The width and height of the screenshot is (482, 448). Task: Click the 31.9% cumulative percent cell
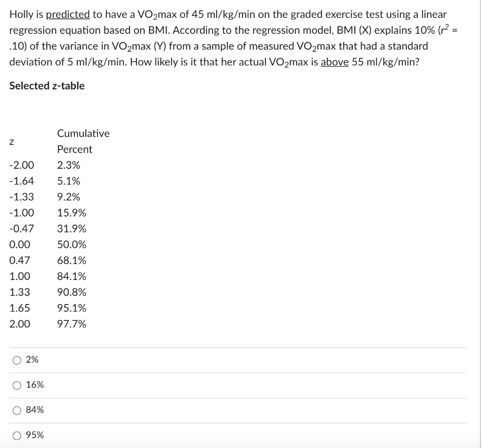coord(72,229)
